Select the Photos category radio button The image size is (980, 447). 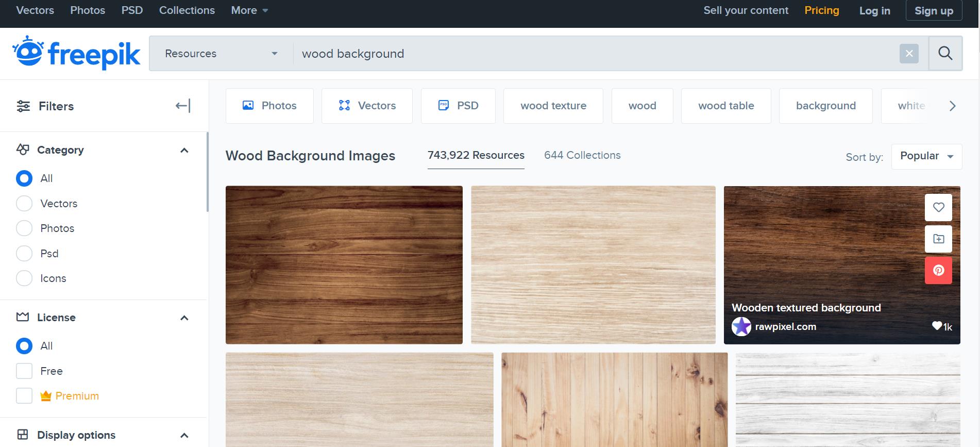(x=24, y=228)
